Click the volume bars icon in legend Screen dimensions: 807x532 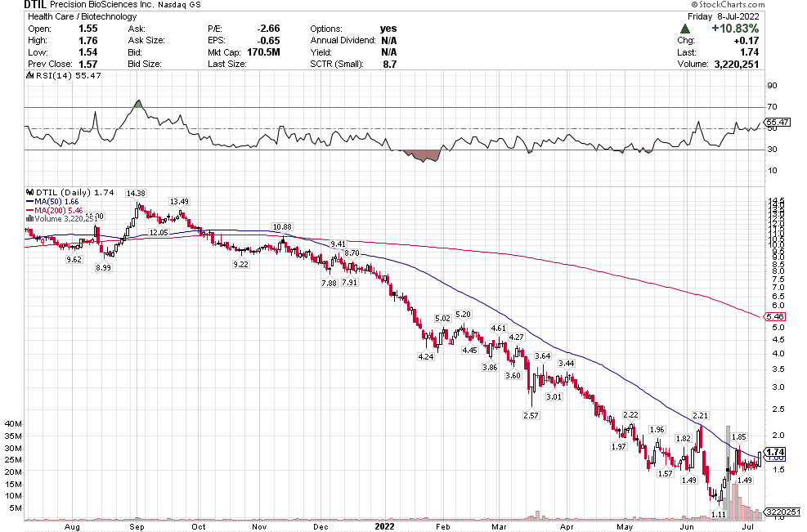29,218
